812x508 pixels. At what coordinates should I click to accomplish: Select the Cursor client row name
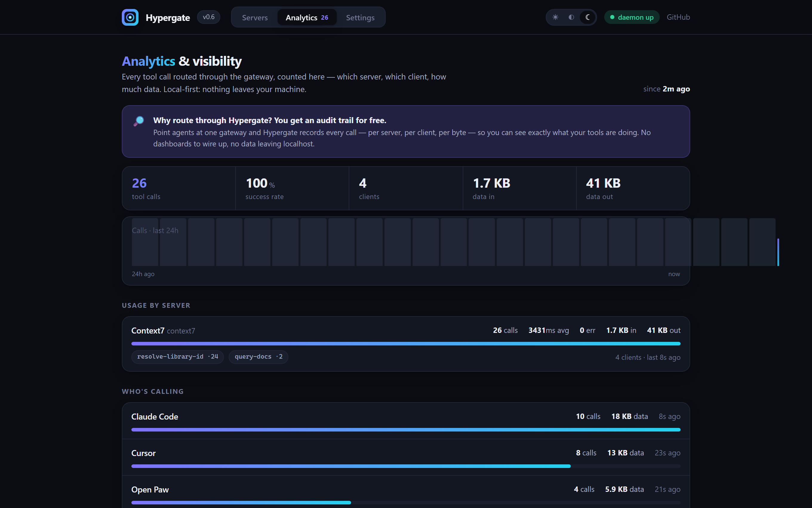[143, 453]
